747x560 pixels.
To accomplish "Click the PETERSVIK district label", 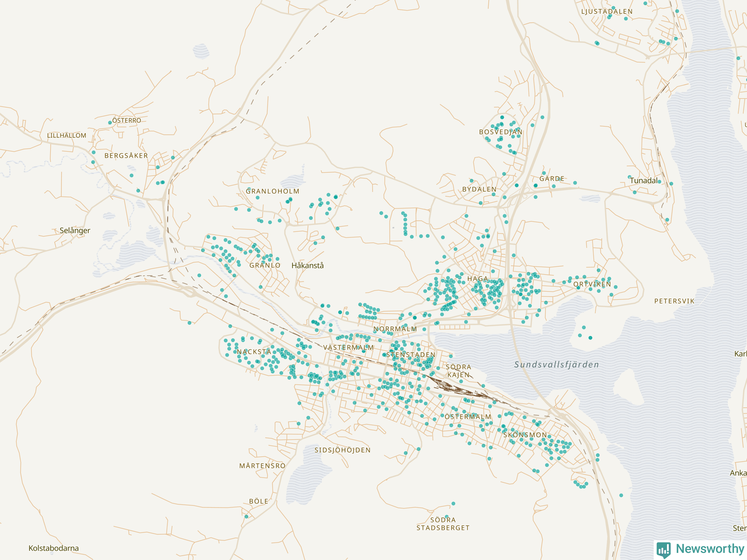I will coord(674,301).
